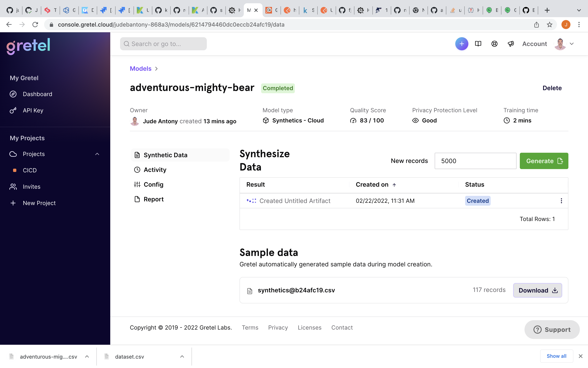Click the Status column header
Image resolution: width=588 pixels, height=368 pixels.
(x=474, y=185)
